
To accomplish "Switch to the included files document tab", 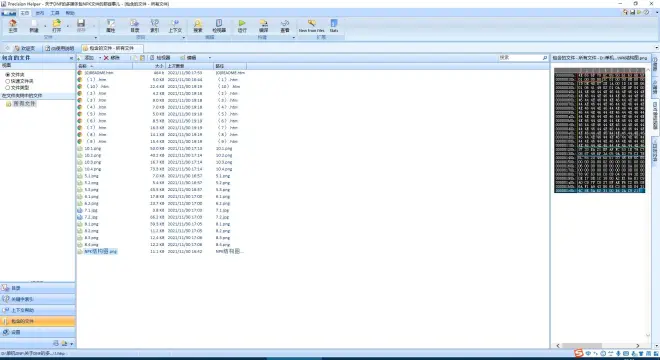I will pos(111,48).
